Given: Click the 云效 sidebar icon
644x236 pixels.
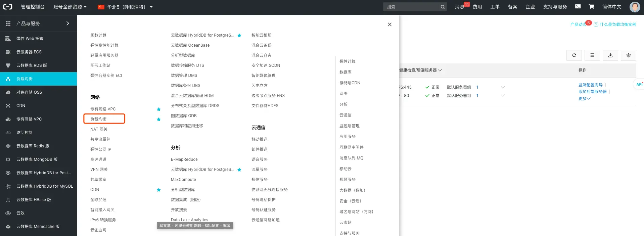Looking at the screenshot, I should tap(8, 213).
